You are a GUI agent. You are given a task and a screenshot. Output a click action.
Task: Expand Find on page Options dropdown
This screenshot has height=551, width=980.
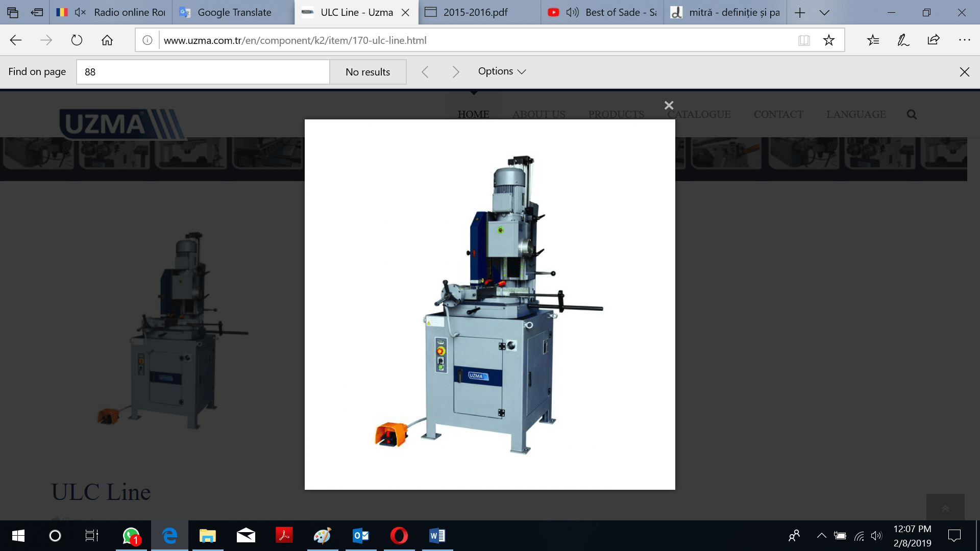(502, 71)
